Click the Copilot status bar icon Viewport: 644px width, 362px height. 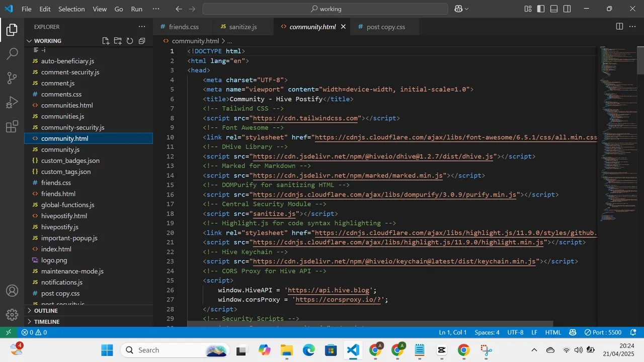pos(573,332)
